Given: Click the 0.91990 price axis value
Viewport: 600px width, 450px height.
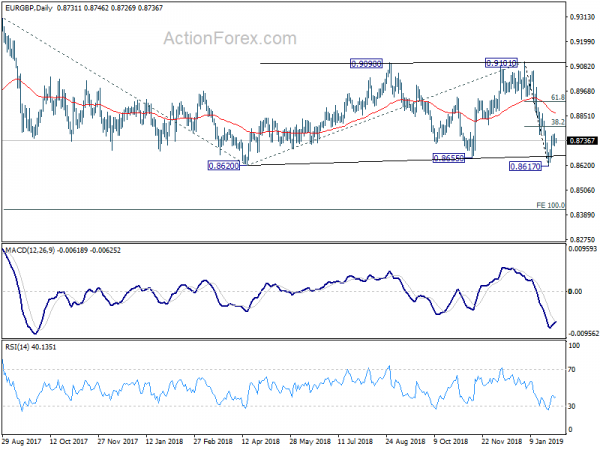Looking at the screenshot, I should click(582, 41).
